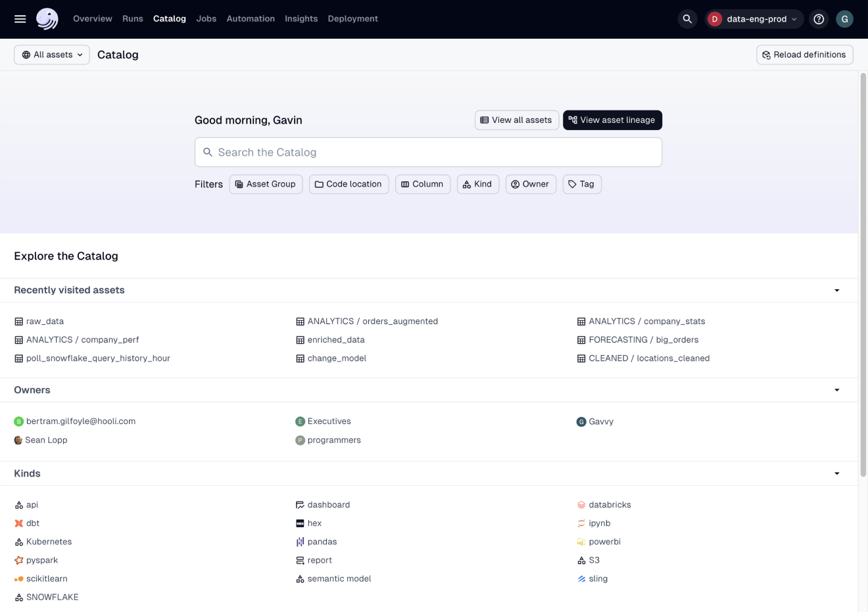Click the Search the Catalog input field
The height and width of the screenshot is (612, 868).
(x=428, y=152)
